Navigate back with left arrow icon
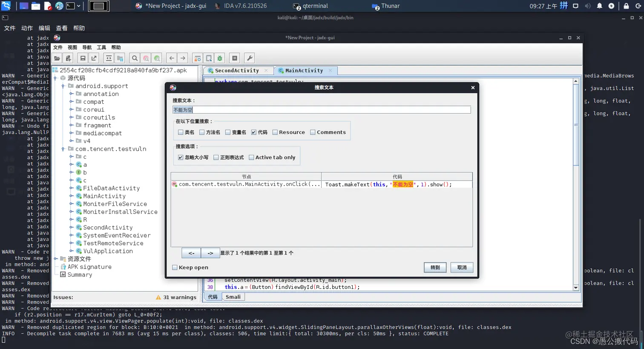Screen dimensions: 644x349 [172, 58]
